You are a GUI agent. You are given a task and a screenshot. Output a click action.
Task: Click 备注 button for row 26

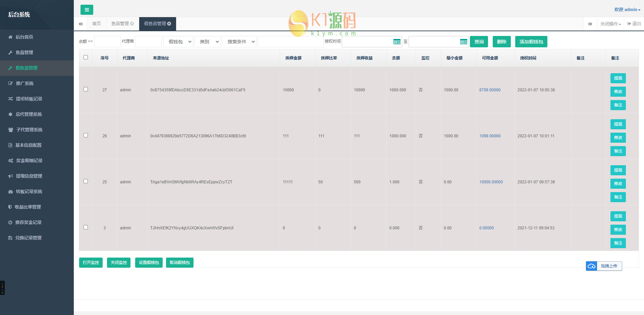618,151
